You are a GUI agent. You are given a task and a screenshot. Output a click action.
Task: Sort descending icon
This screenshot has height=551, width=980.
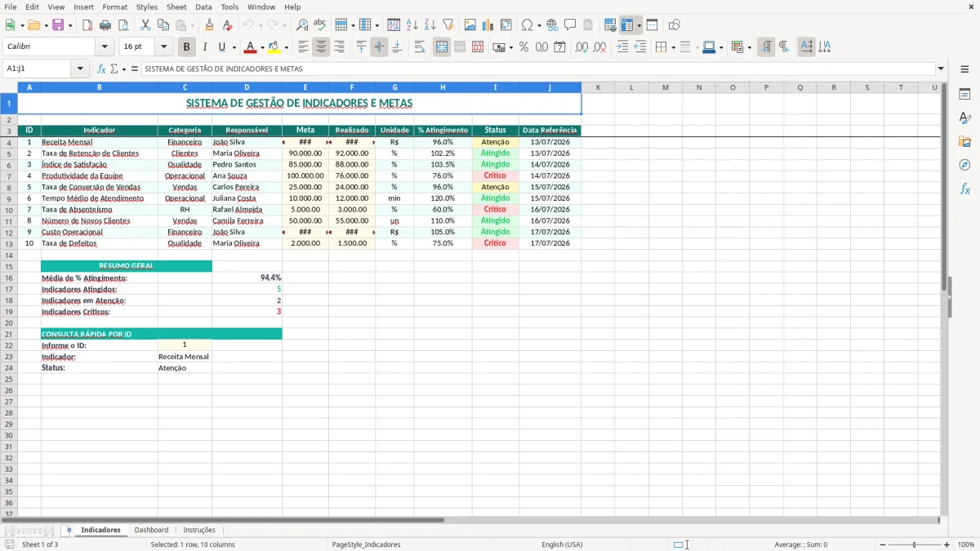(x=430, y=25)
